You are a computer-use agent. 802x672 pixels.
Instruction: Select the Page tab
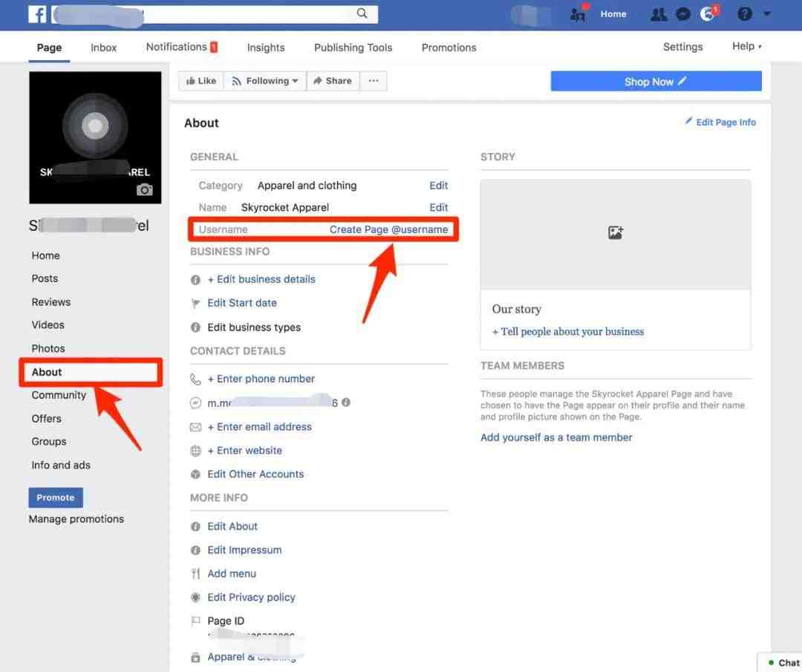coord(49,48)
